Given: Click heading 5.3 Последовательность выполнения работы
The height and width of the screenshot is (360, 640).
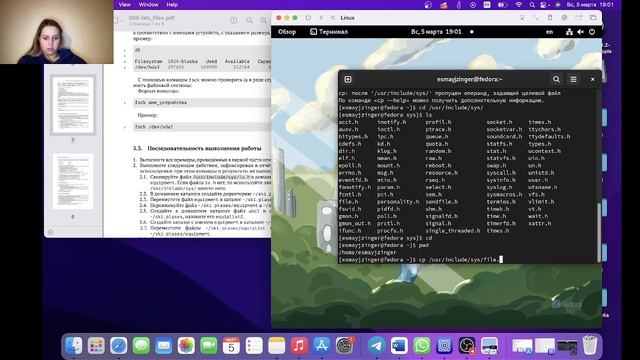Looking at the screenshot, I should click(197, 148).
